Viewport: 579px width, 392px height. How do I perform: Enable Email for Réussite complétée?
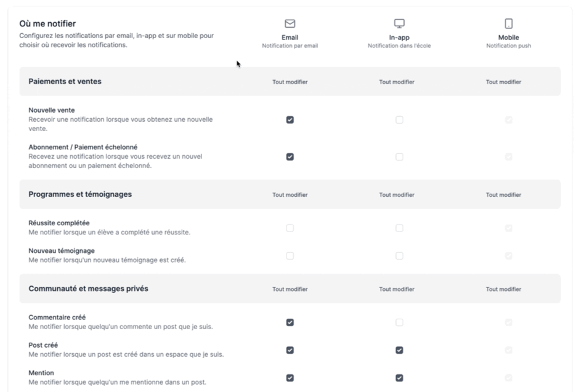tap(290, 228)
